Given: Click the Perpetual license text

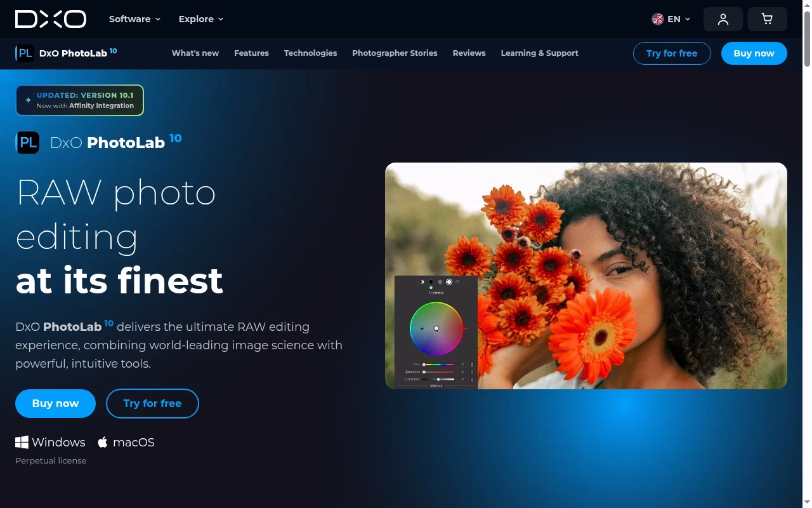Looking at the screenshot, I should click(x=51, y=460).
